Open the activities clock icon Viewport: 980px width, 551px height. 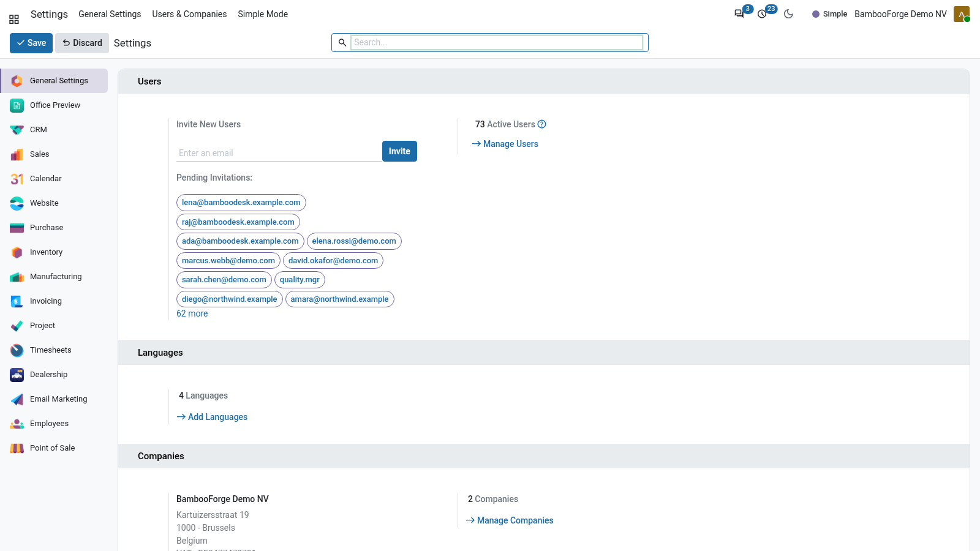(763, 13)
